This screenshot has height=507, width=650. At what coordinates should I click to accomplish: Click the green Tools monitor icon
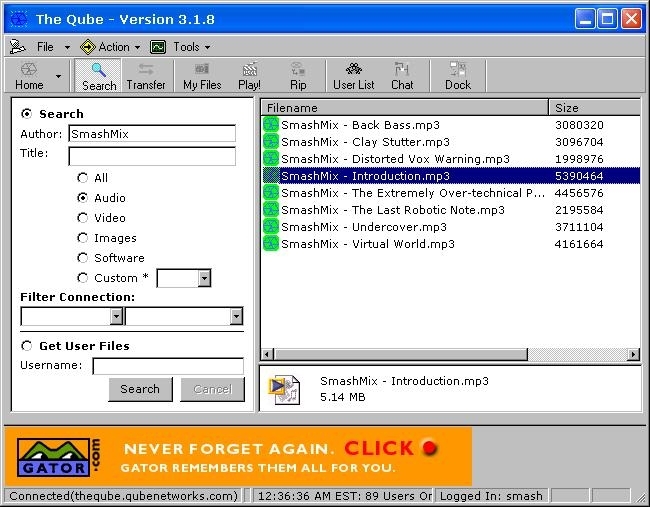(x=158, y=47)
